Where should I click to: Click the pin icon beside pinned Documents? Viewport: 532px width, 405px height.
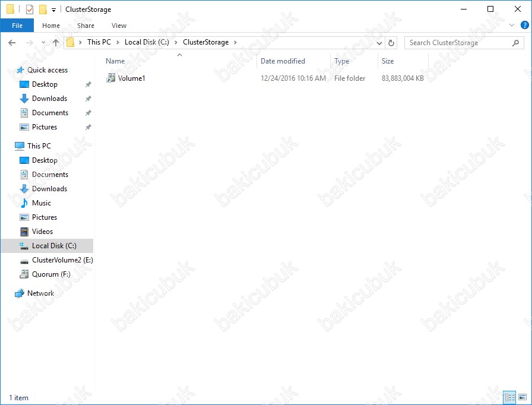(88, 113)
